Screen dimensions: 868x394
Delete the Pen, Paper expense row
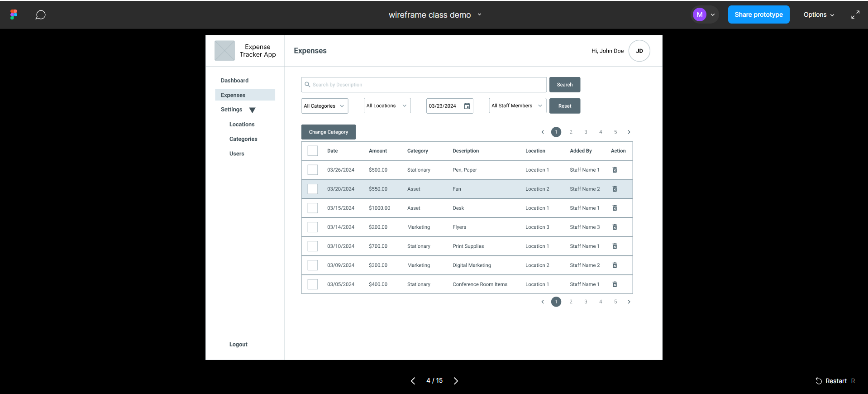(615, 170)
